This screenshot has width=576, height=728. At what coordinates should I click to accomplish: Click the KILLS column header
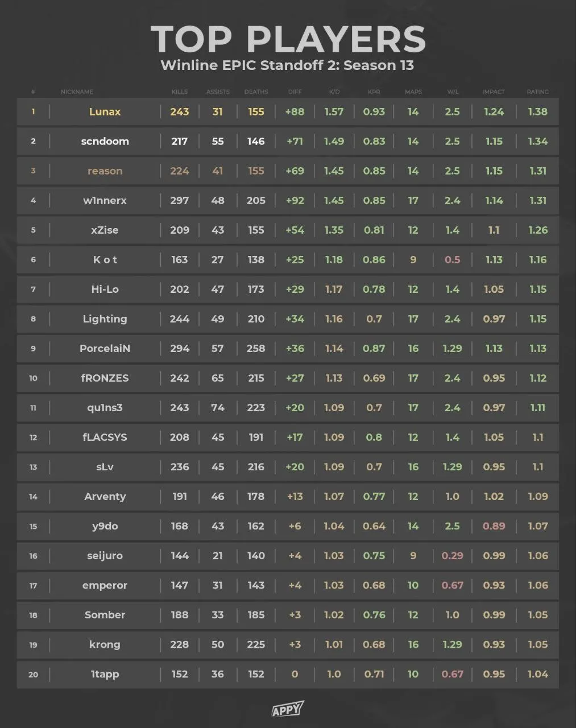(180, 92)
